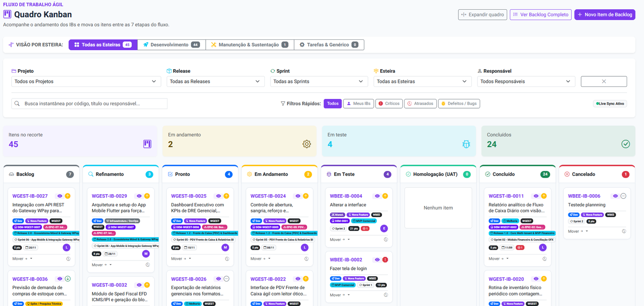
Task: Click the Expandir quadro button
Action: 483,14
